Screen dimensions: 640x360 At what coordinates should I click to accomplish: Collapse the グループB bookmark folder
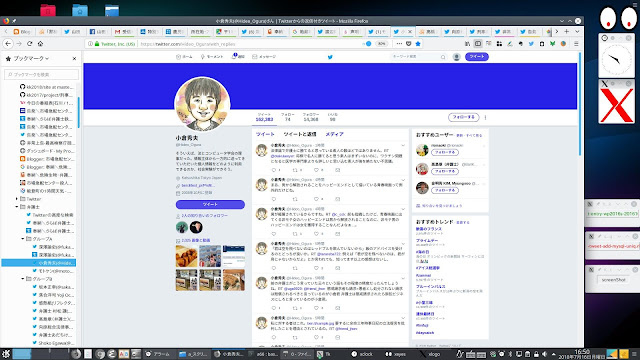pyautogui.click(x=23, y=279)
